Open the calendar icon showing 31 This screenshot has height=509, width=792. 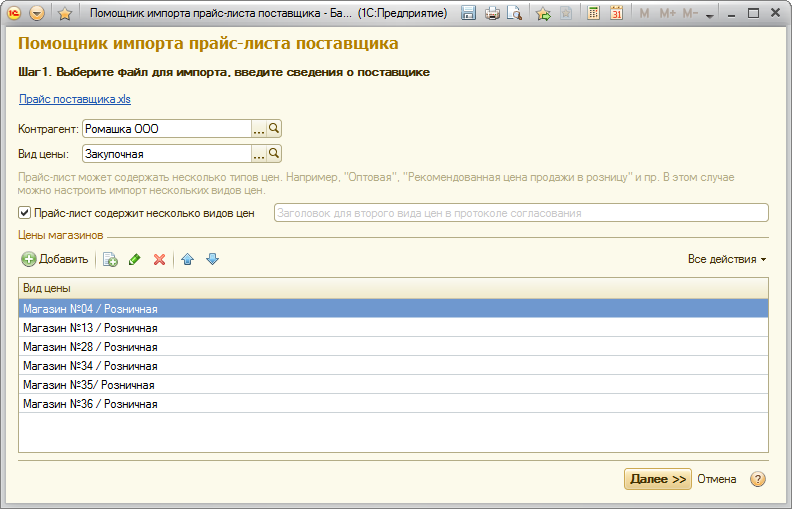tap(616, 13)
